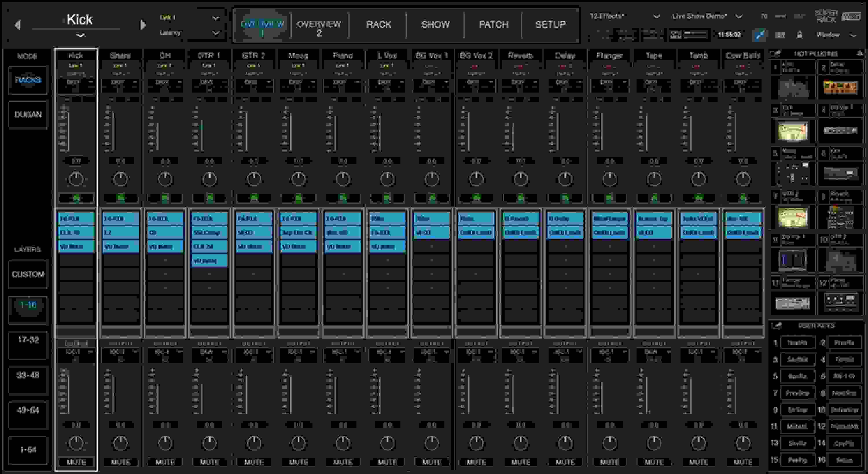Screen dimensions: 868x474
Task: Activate the CUSTOM layers button
Action: point(28,274)
